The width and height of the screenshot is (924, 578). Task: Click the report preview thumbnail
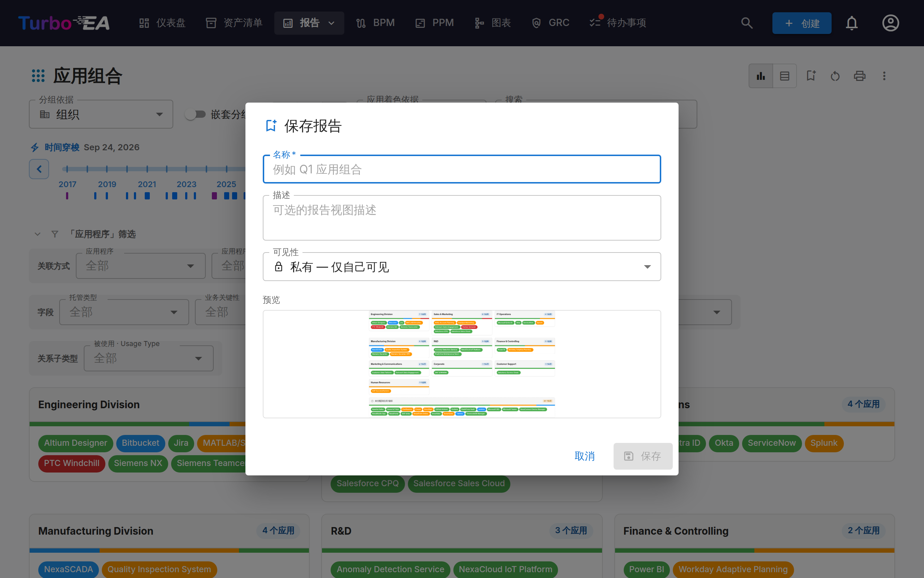pyautogui.click(x=462, y=364)
